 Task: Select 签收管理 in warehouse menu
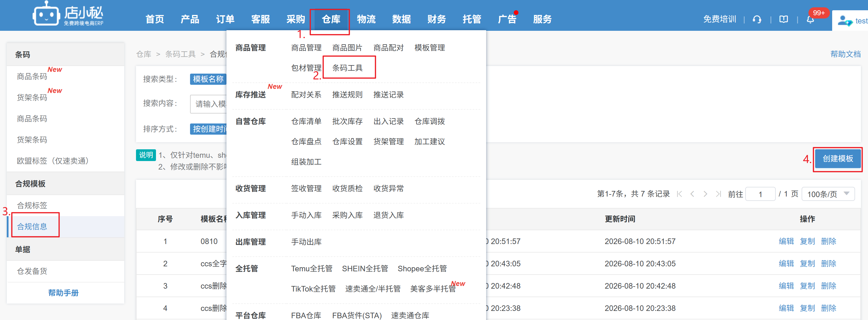click(306, 188)
